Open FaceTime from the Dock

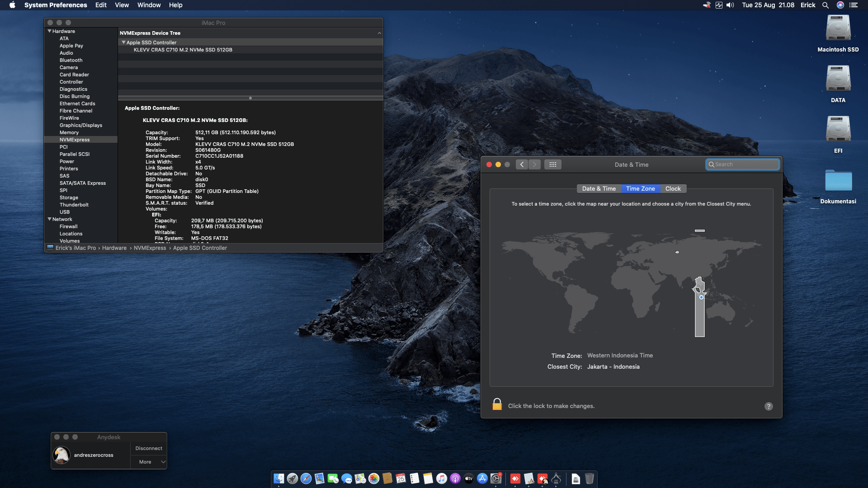pyautogui.click(x=333, y=479)
